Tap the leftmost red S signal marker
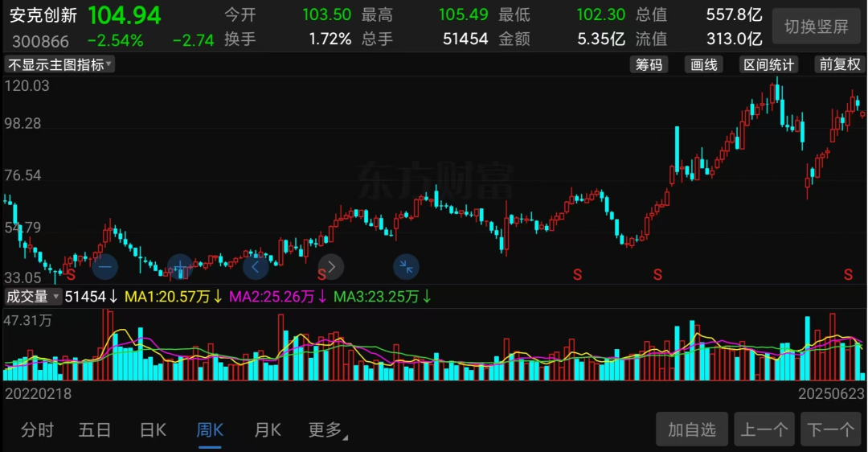This screenshot has width=868, height=452. [71, 275]
